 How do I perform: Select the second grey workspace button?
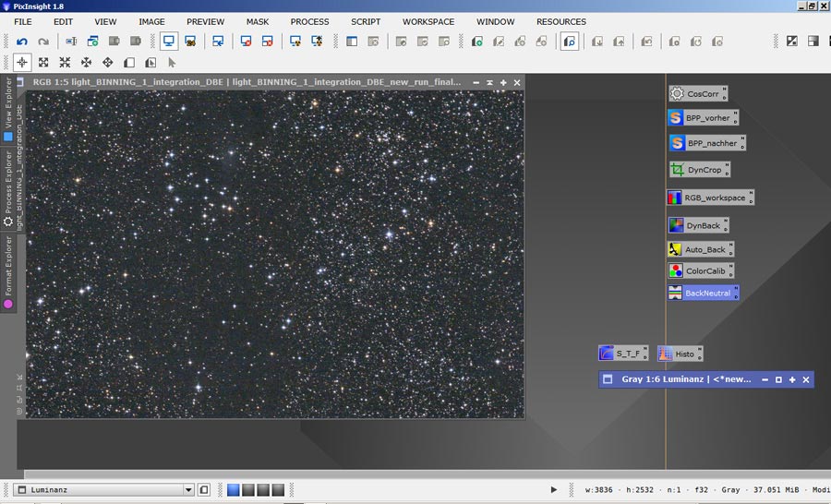pos(248,489)
